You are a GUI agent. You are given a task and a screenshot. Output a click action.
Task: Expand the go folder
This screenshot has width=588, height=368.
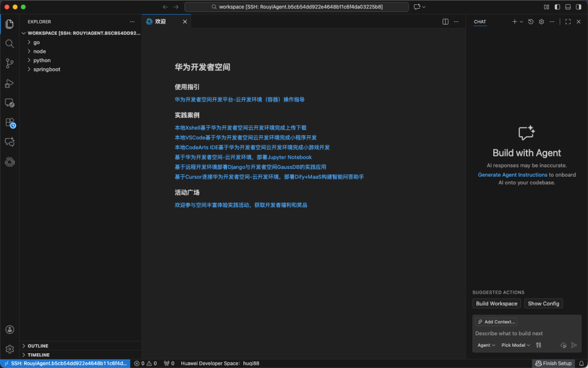point(81,43)
